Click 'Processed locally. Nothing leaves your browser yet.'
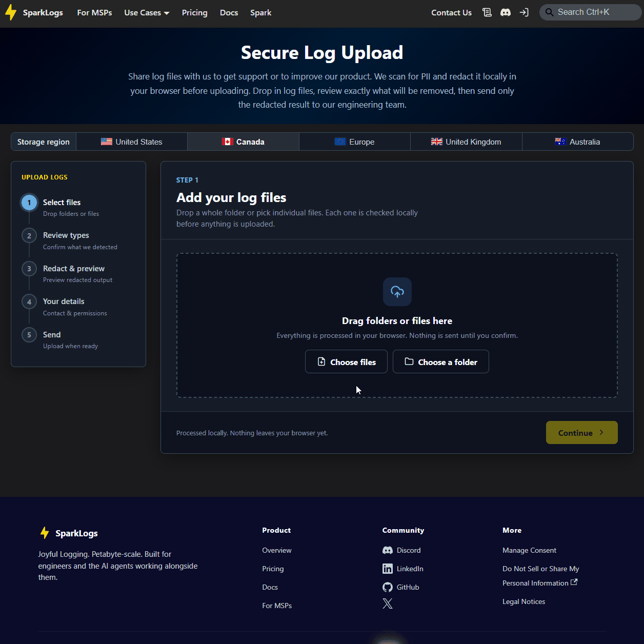Viewport: 644px width, 644px height. click(x=252, y=433)
